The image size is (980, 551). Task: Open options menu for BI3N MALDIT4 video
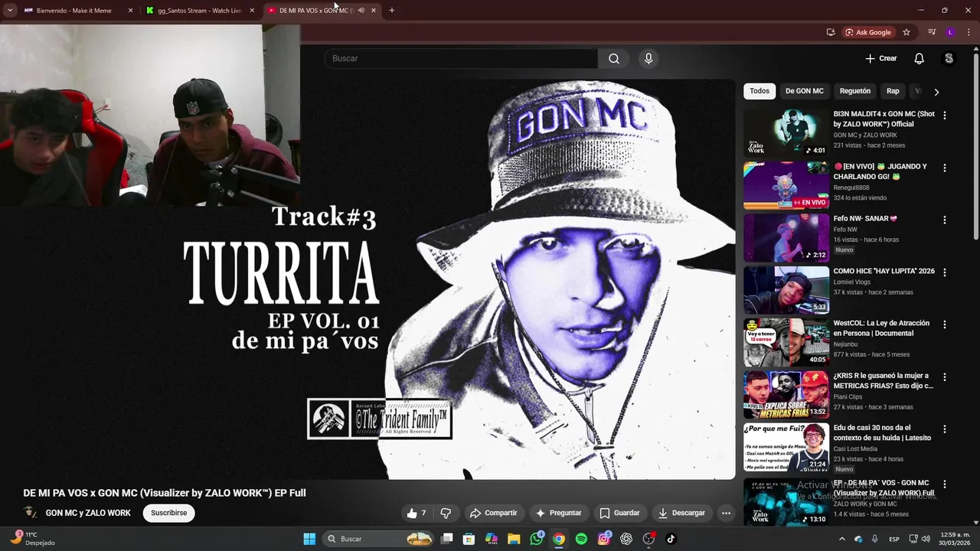[944, 116]
